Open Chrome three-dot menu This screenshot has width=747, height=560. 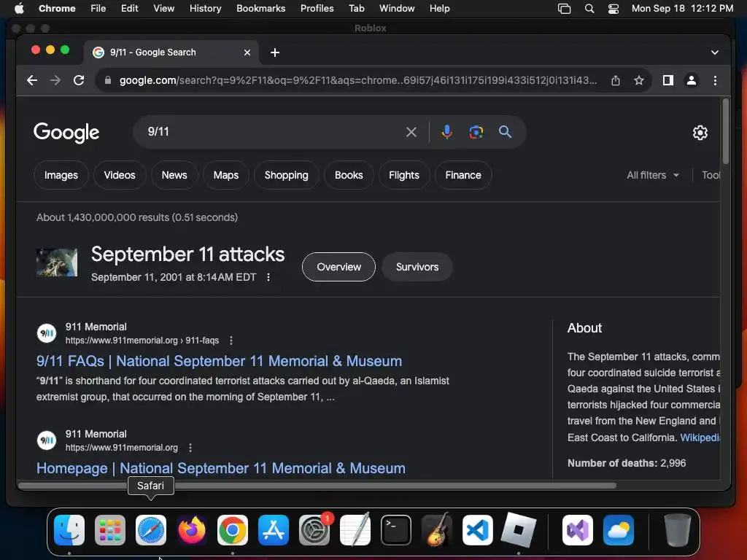[x=715, y=80]
